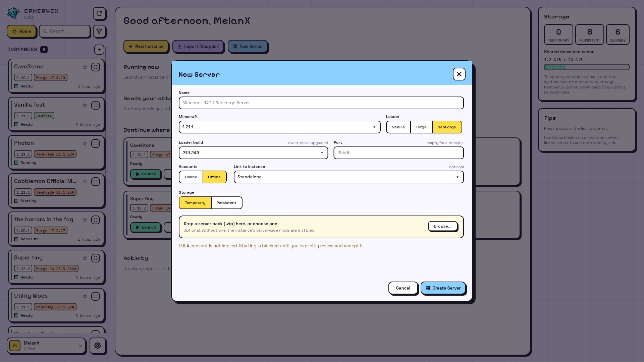Click New Instance button behind dialog
Viewport: 644px width, 362px height.
pos(146,46)
